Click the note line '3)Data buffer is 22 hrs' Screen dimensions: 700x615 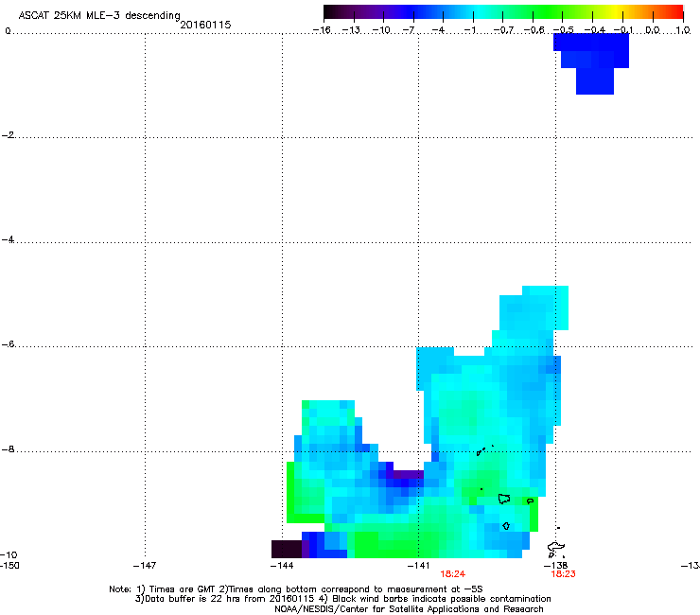pyautogui.click(x=342, y=599)
